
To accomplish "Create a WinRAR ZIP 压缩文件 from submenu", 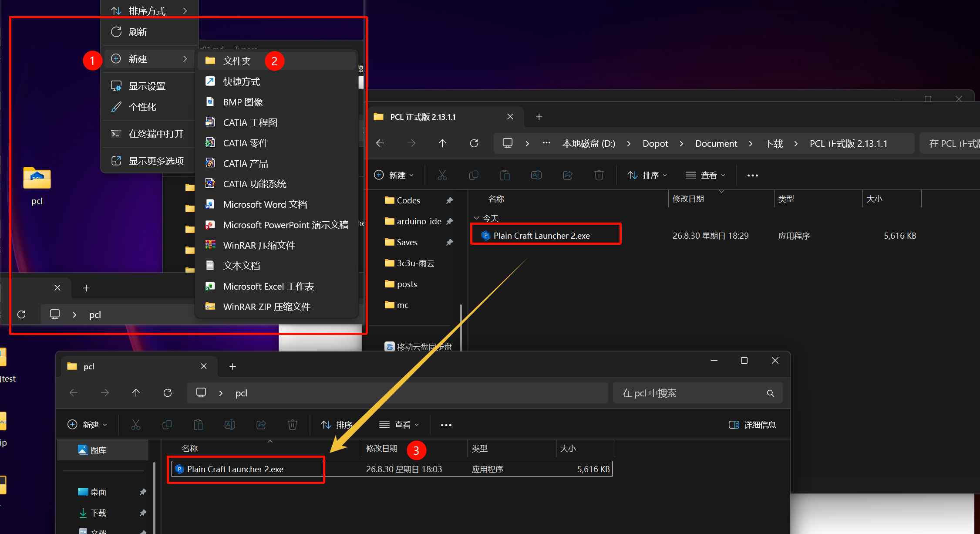I will (277, 307).
